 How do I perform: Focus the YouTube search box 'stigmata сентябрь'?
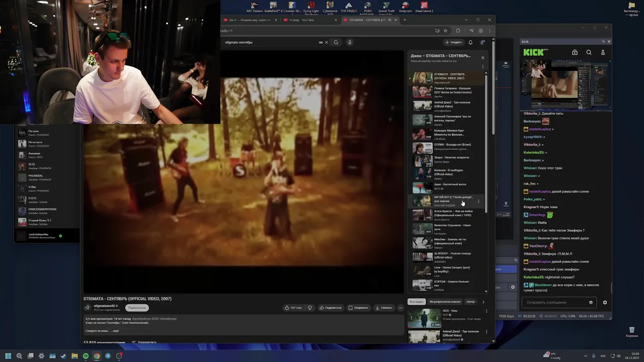coord(272,42)
